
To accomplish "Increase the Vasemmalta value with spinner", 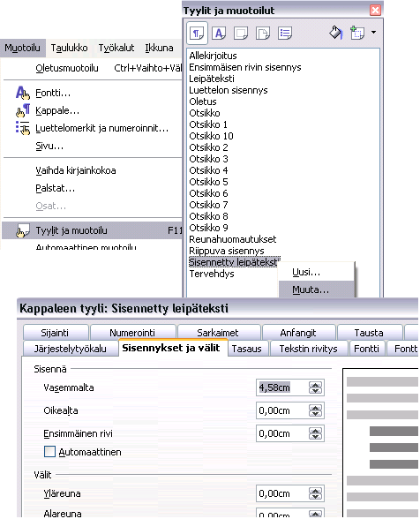I will [315, 385].
